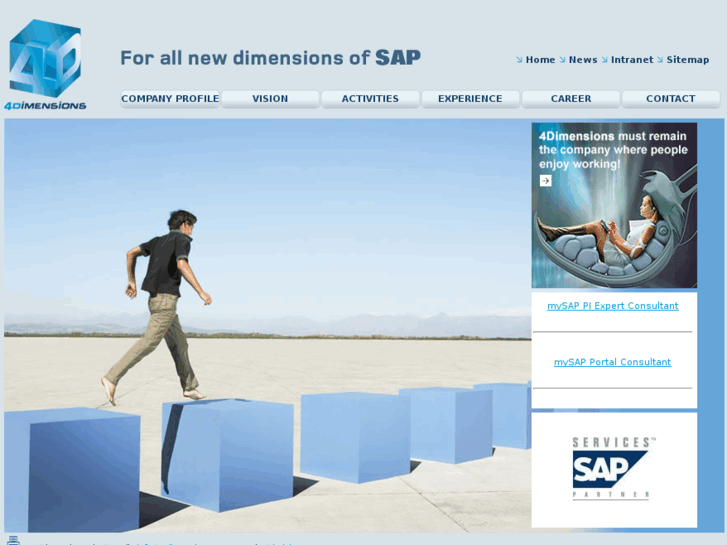Click the printer icon at the bottom left
Image resolution: width=727 pixels, height=545 pixels.
pyautogui.click(x=13, y=540)
